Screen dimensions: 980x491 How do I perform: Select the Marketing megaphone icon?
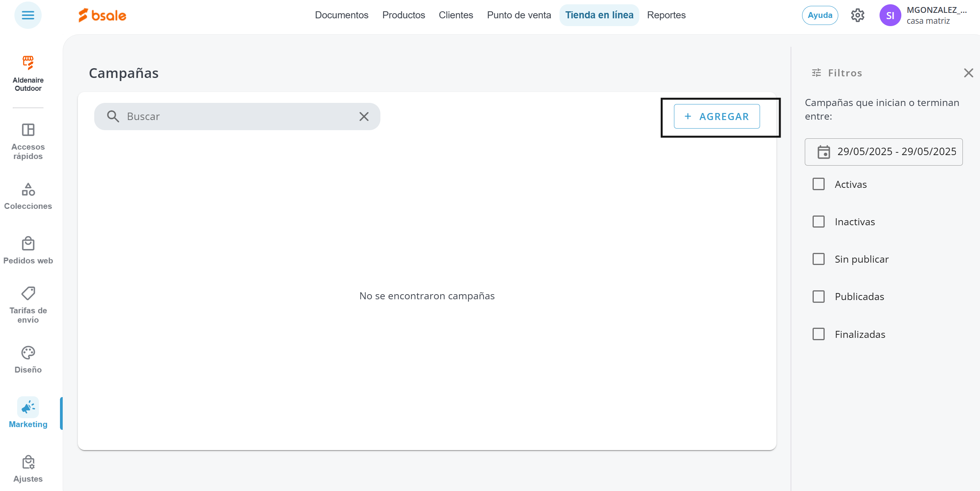click(x=28, y=407)
